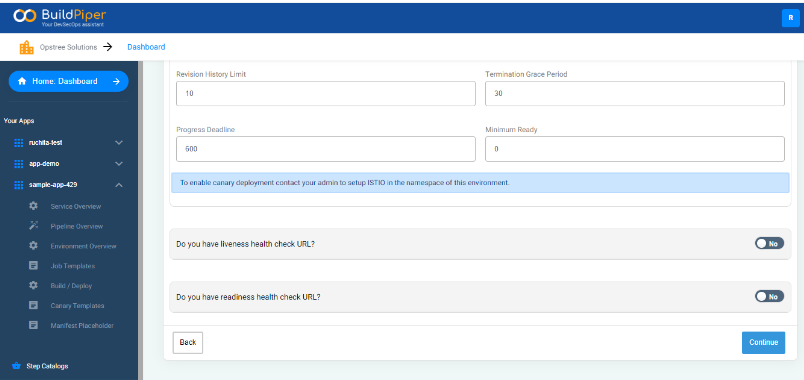Open Environment Overview in the sidebar
Viewport: 804px width, 380px height.
83,246
